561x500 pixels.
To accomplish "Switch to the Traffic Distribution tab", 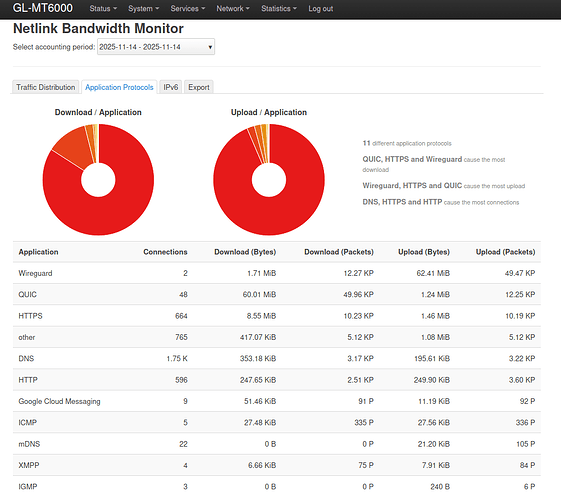I will pyautogui.click(x=45, y=87).
